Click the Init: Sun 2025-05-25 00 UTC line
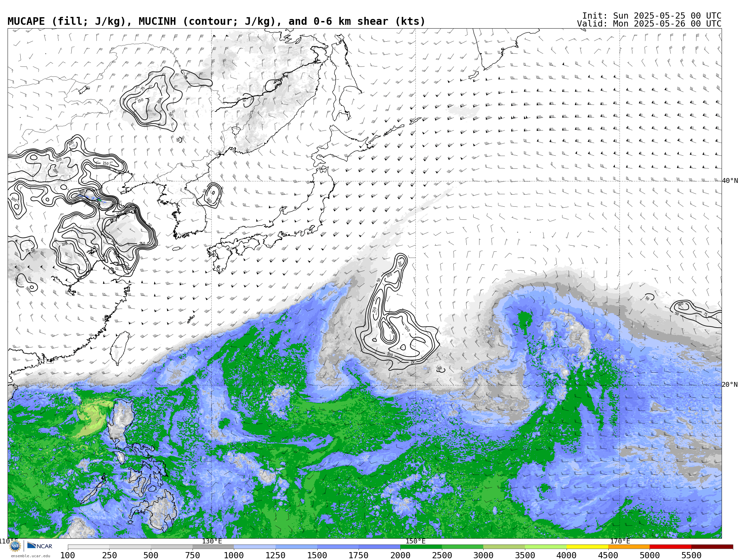This screenshot has height=560, width=744. point(652,16)
